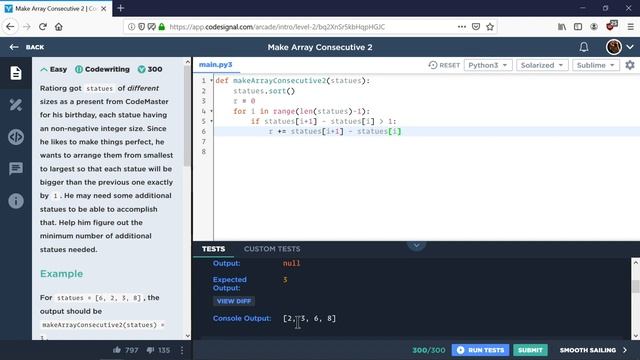Viewport: 640px width, 360px height.
Task: Switch to the TESTS tab
Action: pos(213,249)
